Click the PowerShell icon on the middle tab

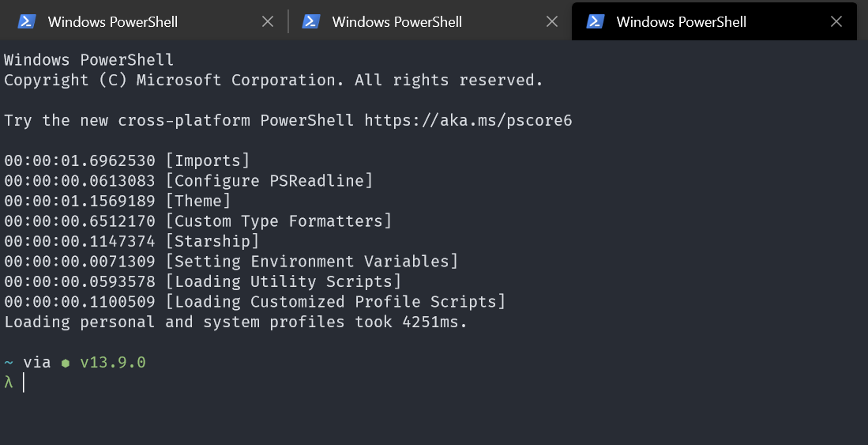tap(310, 21)
